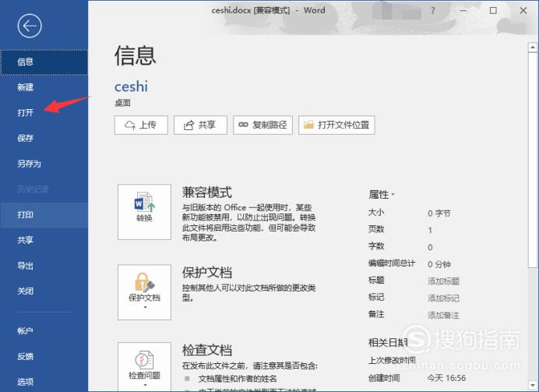This screenshot has width=539, height=392.
Task: Click the scrollbar up arrow
Action: point(533,47)
